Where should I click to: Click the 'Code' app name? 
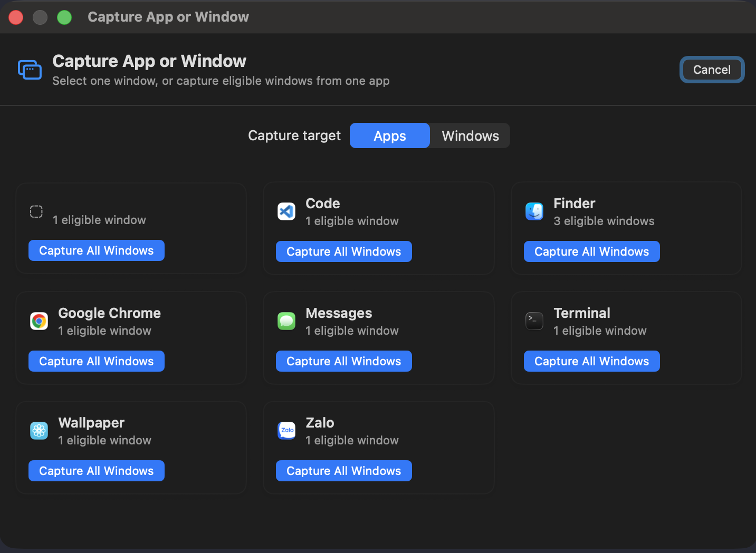pos(323,203)
